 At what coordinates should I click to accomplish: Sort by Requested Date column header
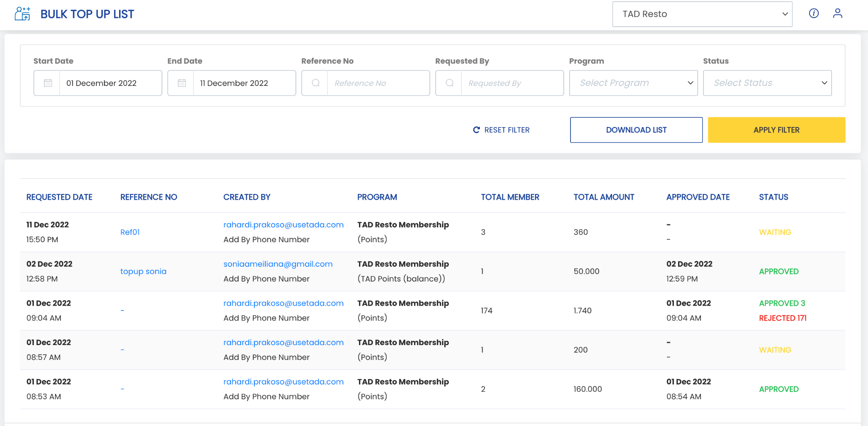click(x=59, y=197)
